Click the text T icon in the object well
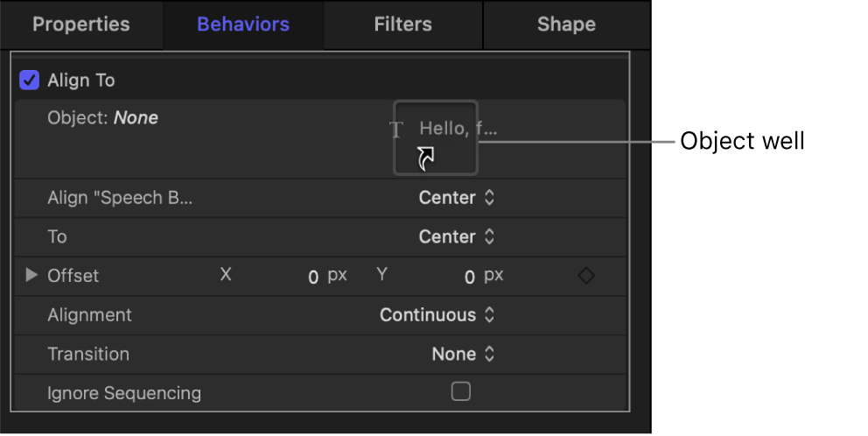868x436 pixels. 396,130
